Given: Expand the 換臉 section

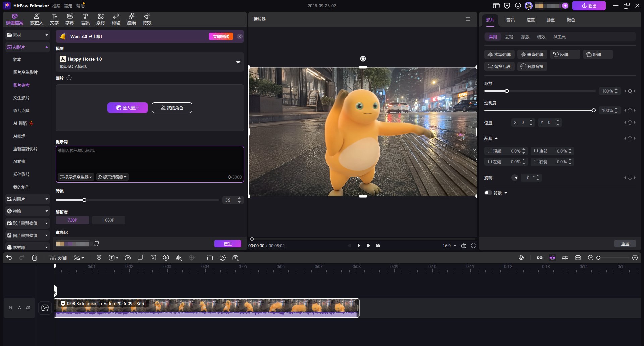Looking at the screenshot, I should (x=28, y=211).
